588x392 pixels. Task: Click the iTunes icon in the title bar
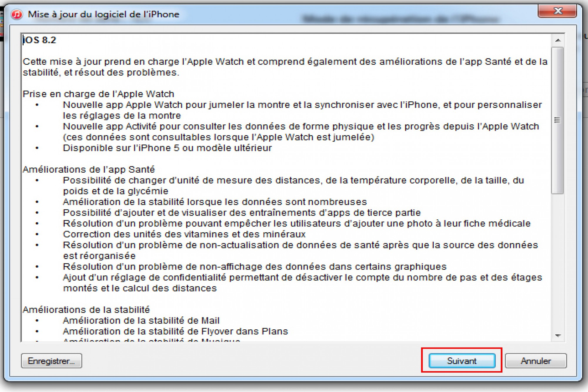(17, 14)
